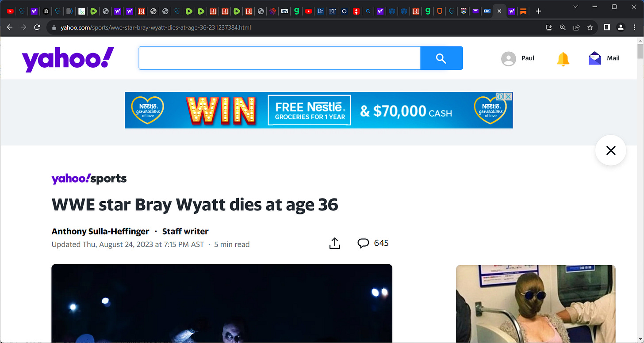Click the Yahoo Sports logo

click(89, 179)
